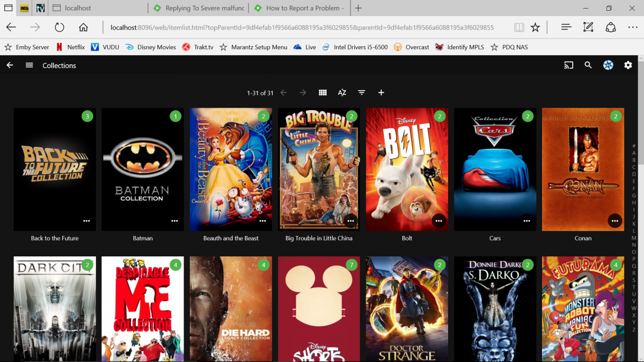Open the search magnifier in Emby header

(x=588, y=65)
